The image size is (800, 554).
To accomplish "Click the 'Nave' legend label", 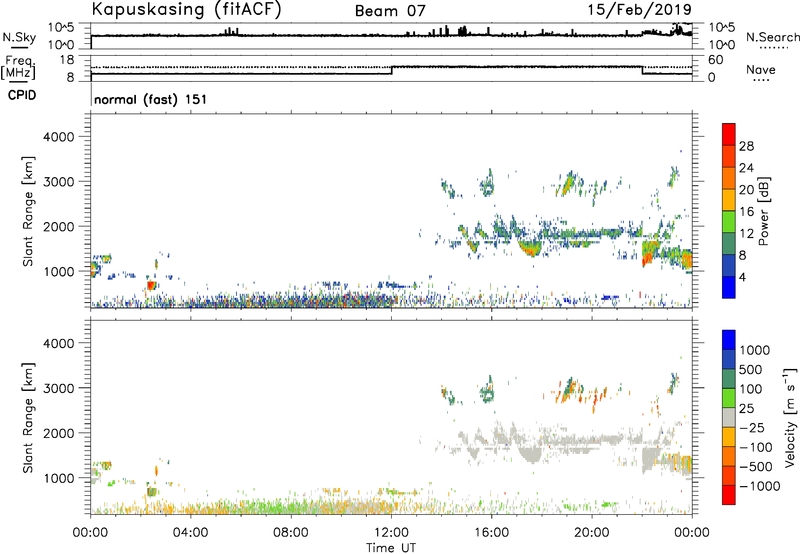I will (761, 70).
